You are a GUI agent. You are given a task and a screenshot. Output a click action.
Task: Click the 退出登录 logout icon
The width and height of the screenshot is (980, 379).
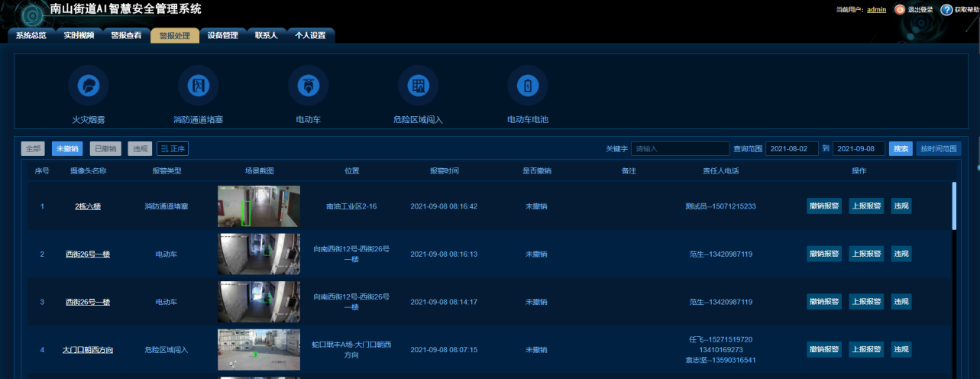(900, 10)
